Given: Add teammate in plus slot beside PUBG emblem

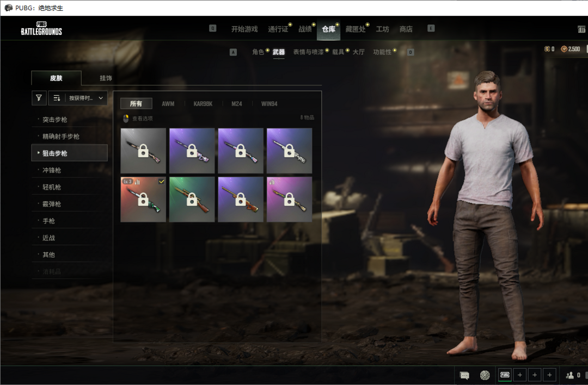Looking at the screenshot, I should pos(520,375).
